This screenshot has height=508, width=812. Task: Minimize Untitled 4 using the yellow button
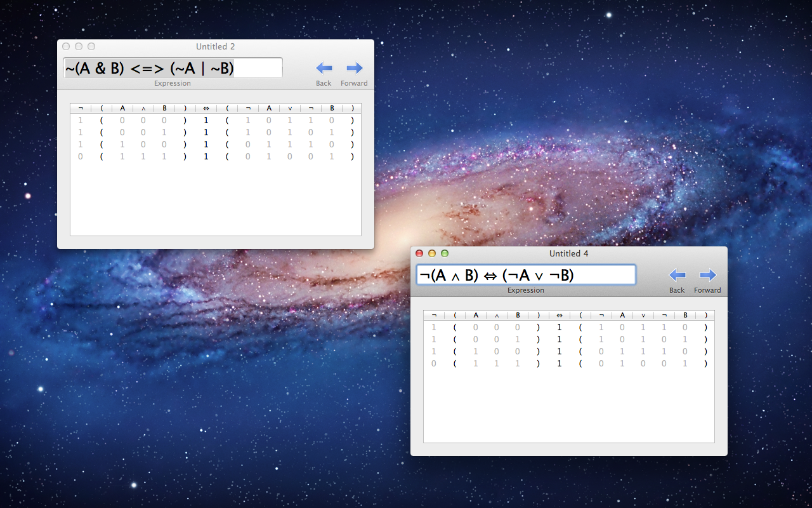tap(432, 253)
